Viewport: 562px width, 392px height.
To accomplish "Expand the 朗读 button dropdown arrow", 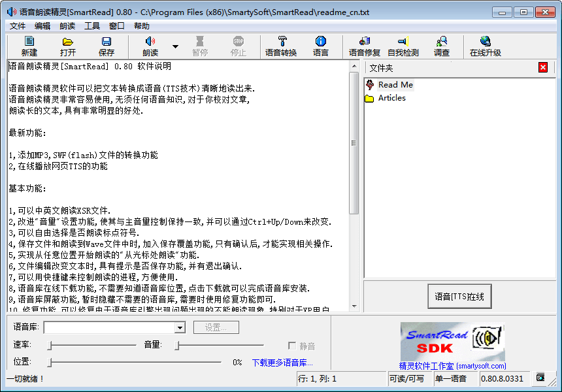I will (175, 46).
